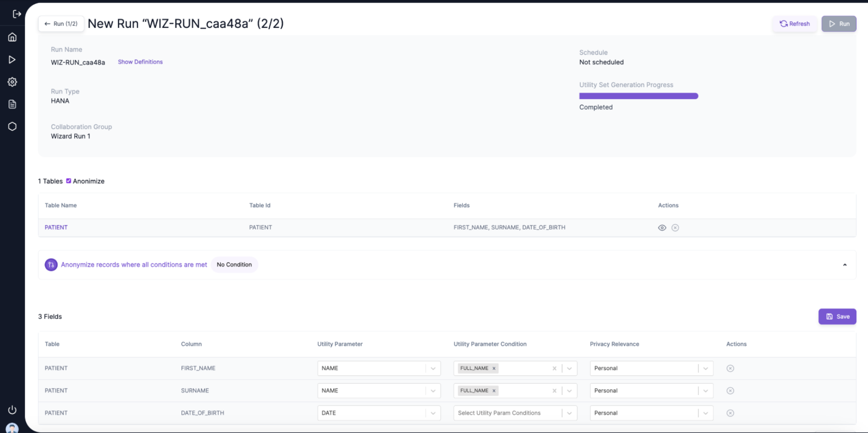Click the Save button
This screenshot has width=868, height=433.
click(x=837, y=316)
